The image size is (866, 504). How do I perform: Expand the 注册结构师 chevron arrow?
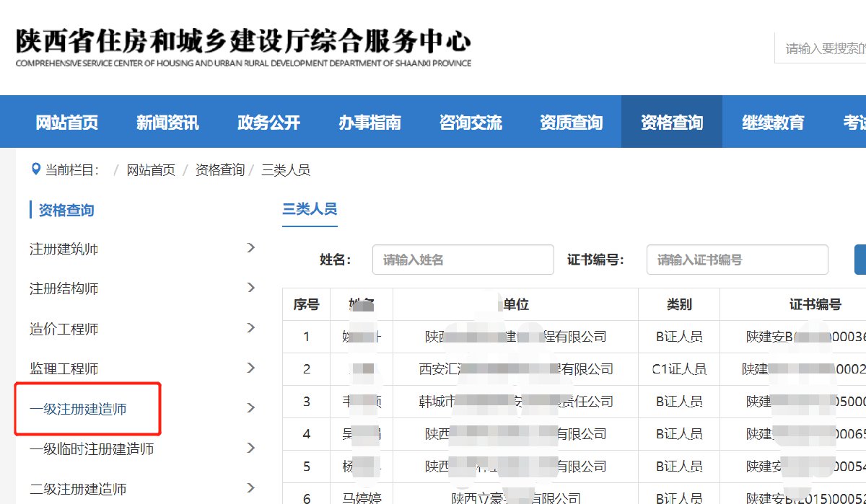click(x=250, y=288)
